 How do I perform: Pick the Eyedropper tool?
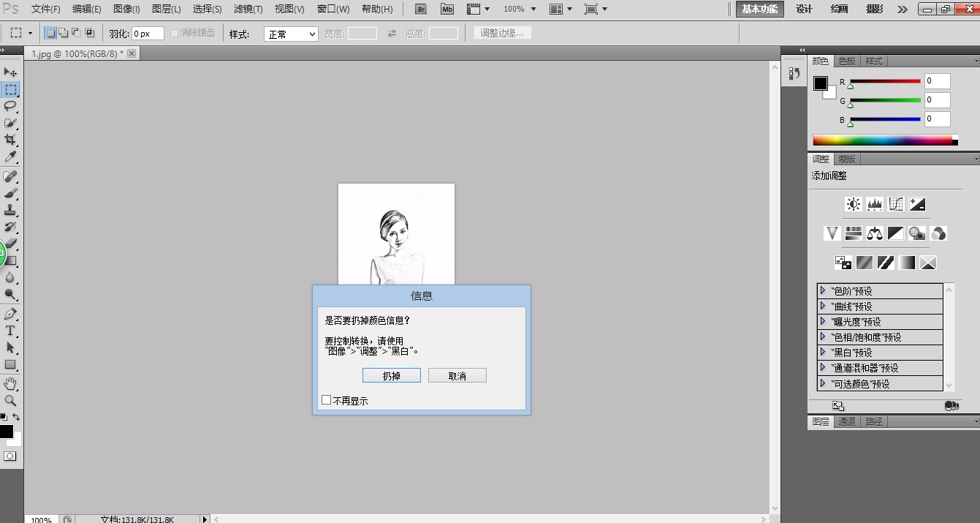point(10,157)
